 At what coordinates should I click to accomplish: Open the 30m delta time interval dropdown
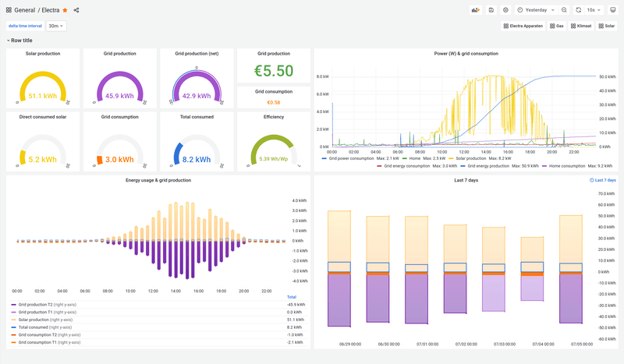[55, 26]
